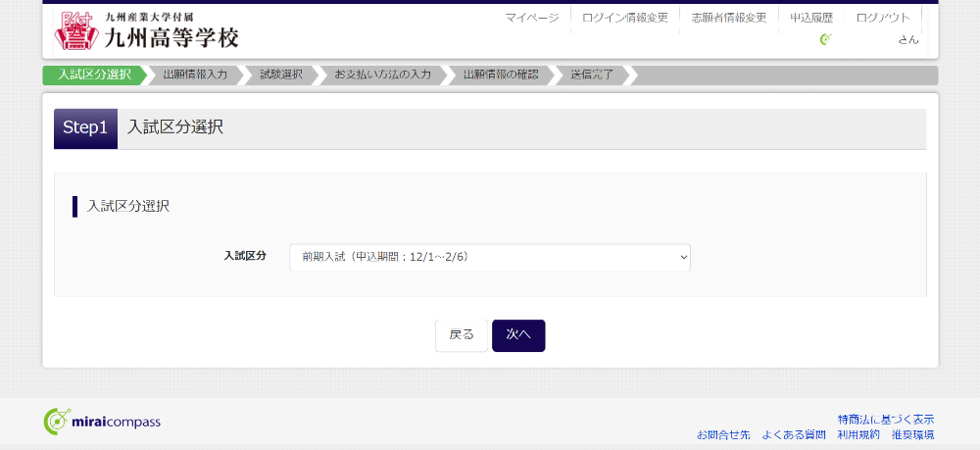Select the 出願情報の確認 step
Screen dimensions: 980x450
[x=500, y=75]
